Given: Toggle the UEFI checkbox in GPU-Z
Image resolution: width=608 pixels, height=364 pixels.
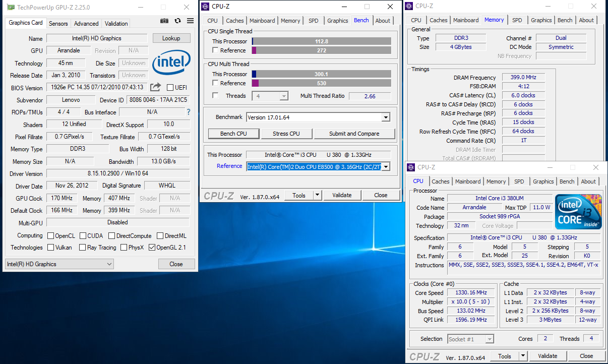Looking at the screenshot, I should pos(170,87).
